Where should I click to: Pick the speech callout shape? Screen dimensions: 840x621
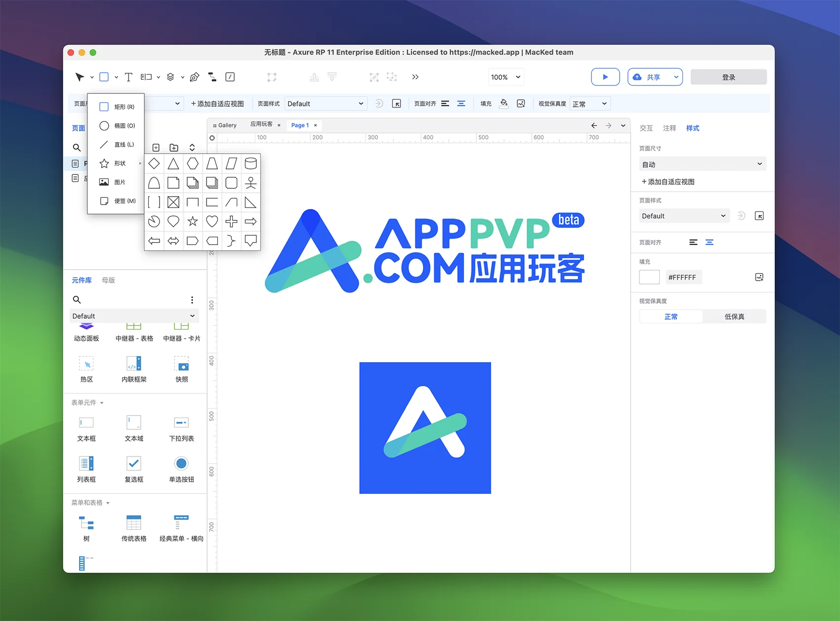point(251,241)
